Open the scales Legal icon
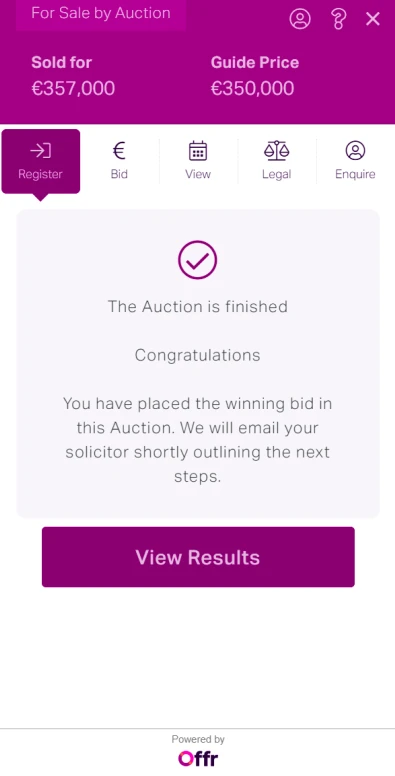The height and width of the screenshot is (776, 395). pos(276,150)
